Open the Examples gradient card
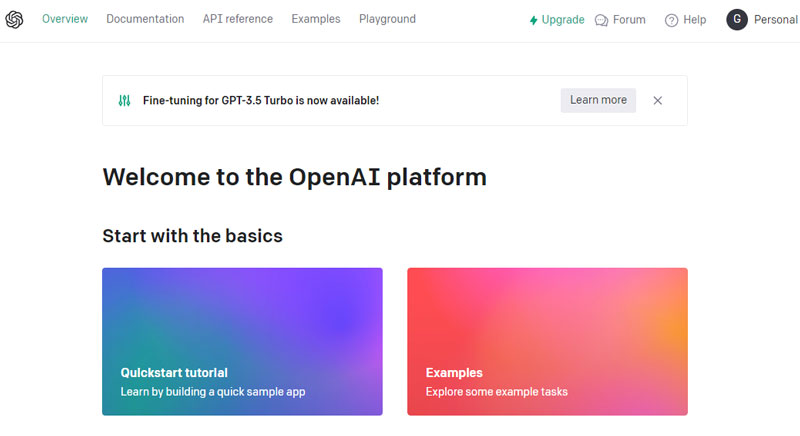The height and width of the screenshot is (436, 800). point(547,341)
